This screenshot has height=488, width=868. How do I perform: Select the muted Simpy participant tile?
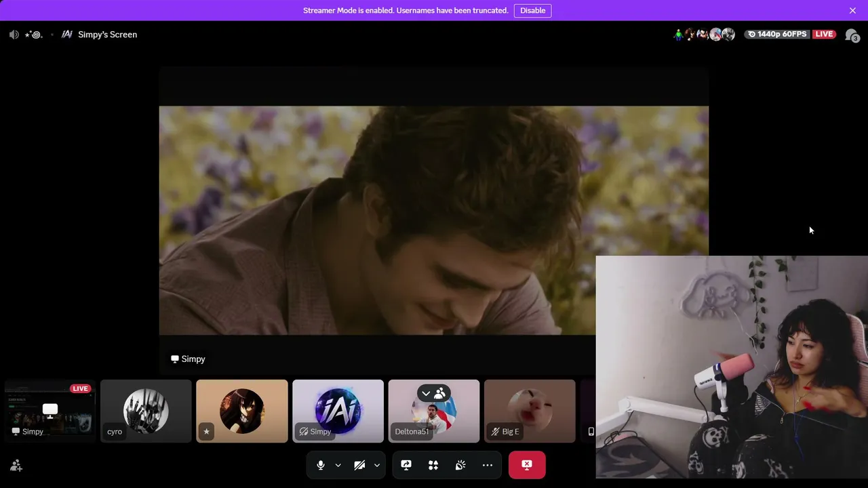[x=338, y=411]
